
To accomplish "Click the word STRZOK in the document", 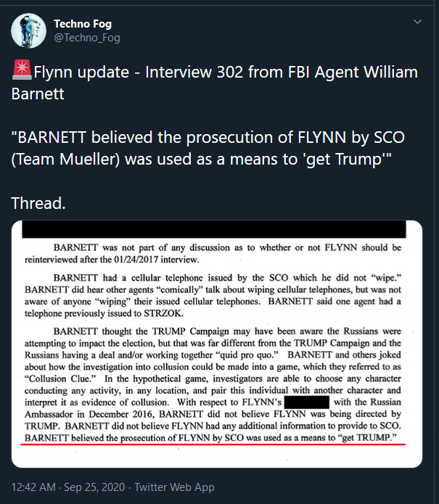I will pyautogui.click(x=164, y=313).
